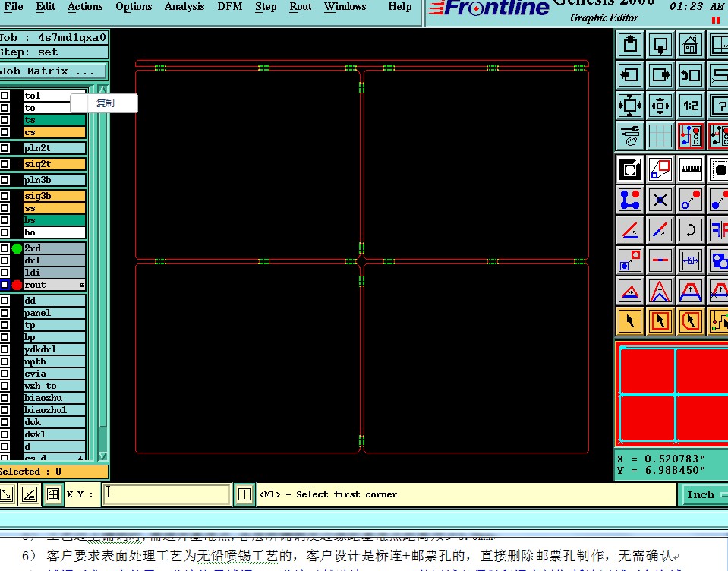The width and height of the screenshot is (728, 571).
Task: Select the ruler measurement tool
Action: [690, 169]
